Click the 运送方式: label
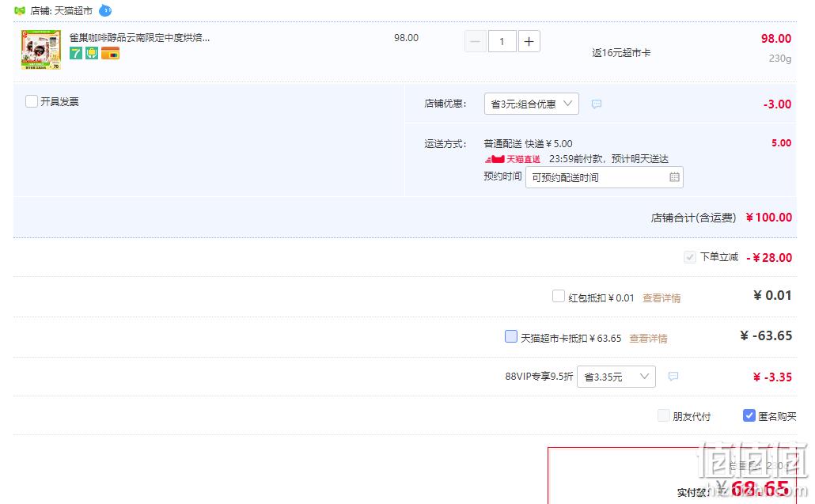Image resolution: width=815 pixels, height=504 pixels. click(x=445, y=143)
